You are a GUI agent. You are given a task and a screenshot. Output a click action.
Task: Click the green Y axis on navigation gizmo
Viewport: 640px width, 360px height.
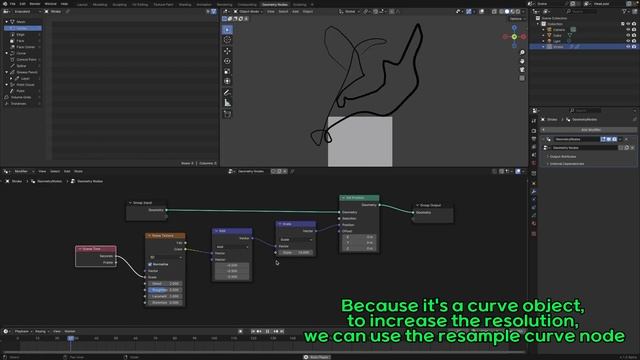(514, 37)
